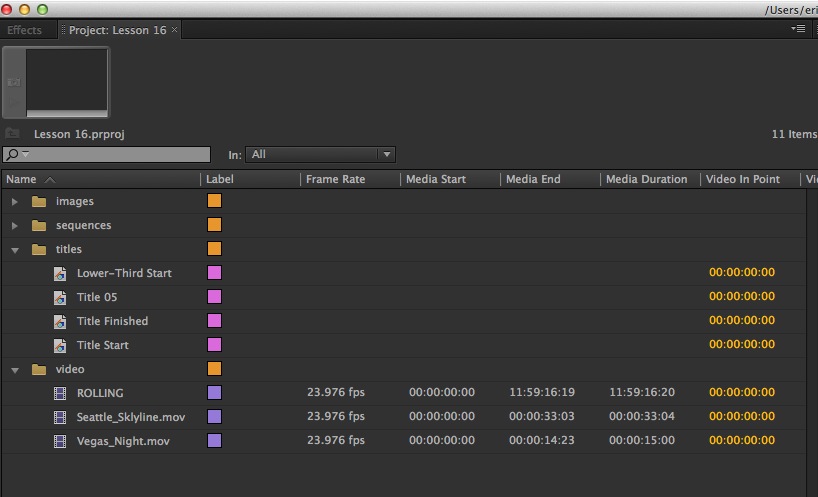This screenshot has height=497, width=818.
Task: Select the Seattle_Sklyline.mov clip name
Action: pyautogui.click(x=131, y=417)
